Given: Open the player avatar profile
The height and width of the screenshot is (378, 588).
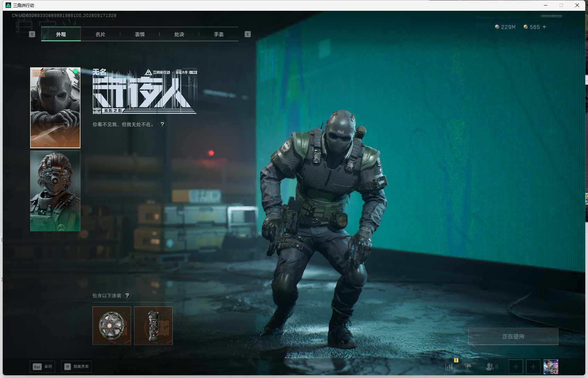Looking at the screenshot, I should tap(551, 367).
